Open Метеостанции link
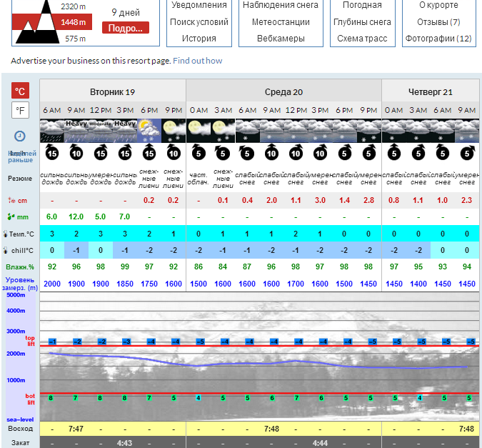The width and height of the screenshot is (482, 448). pyautogui.click(x=281, y=22)
